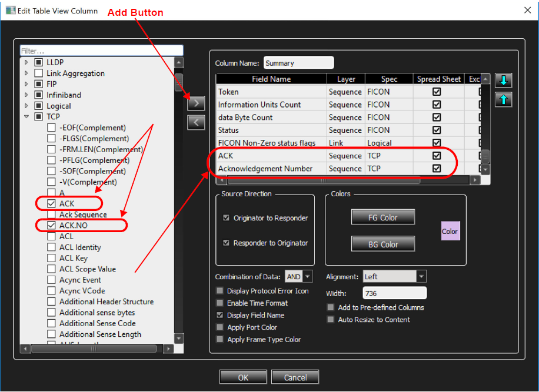Viewport: 539px width, 392px height.
Task: Click the Field Name column header
Action: (271, 79)
